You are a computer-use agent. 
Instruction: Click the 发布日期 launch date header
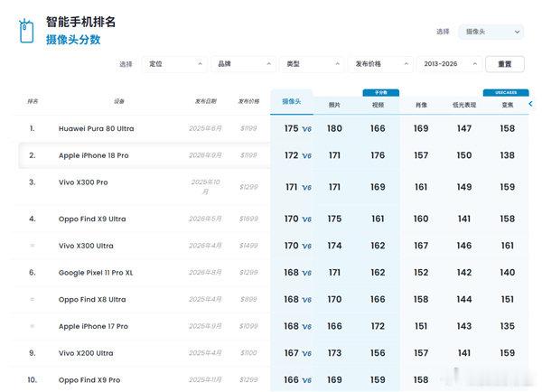pyautogui.click(x=206, y=101)
